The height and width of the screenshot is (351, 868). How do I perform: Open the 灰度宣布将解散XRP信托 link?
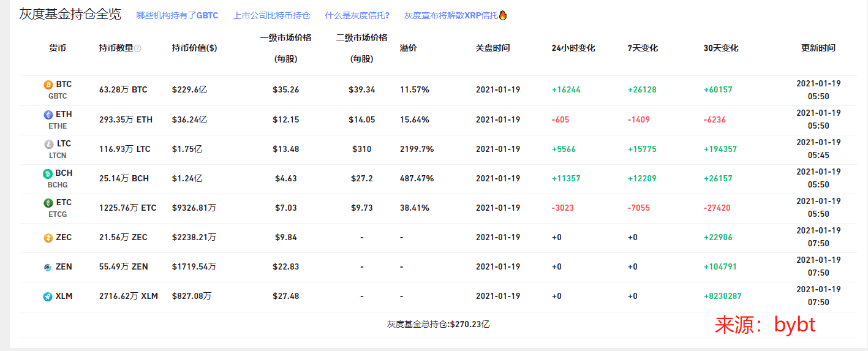tap(451, 15)
